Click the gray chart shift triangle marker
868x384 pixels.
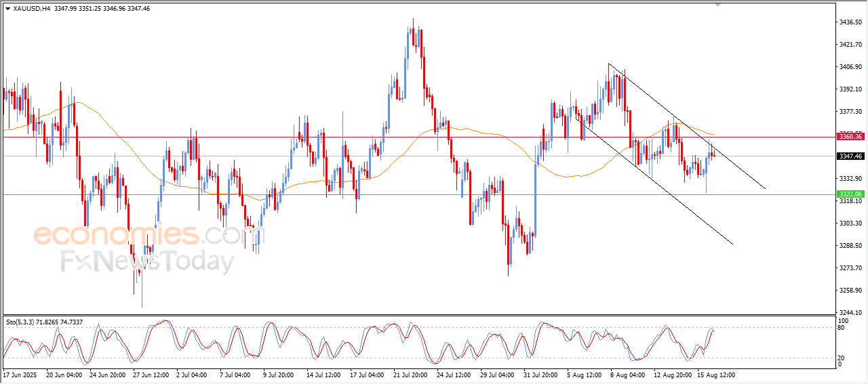pos(718,5)
